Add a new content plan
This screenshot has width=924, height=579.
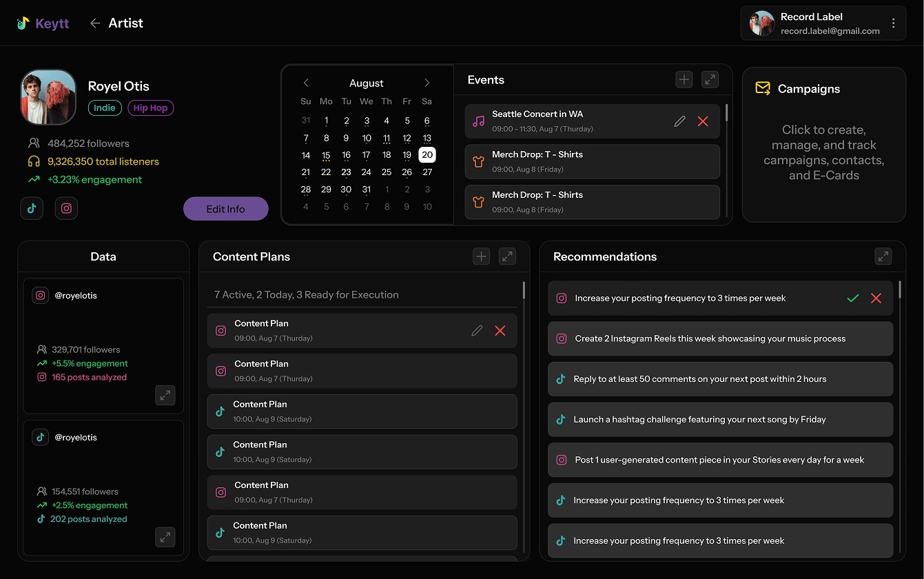(x=481, y=256)
